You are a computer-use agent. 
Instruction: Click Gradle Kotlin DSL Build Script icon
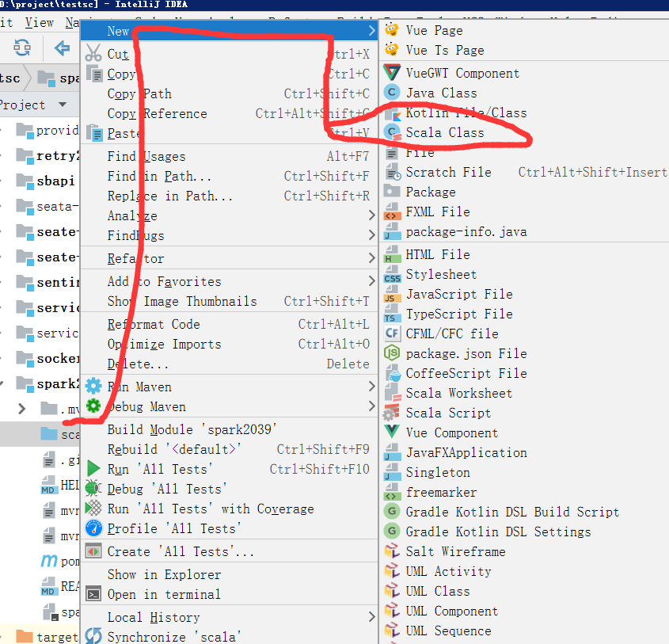[x=392, y=511]
